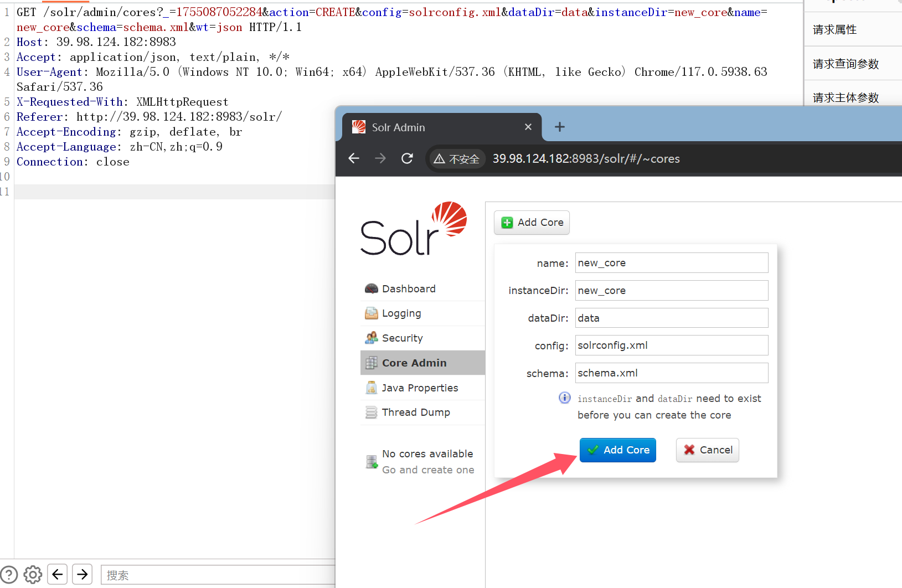
Task: Click the Logging icon
Action: pyautogui.click(x=372, y=313)
